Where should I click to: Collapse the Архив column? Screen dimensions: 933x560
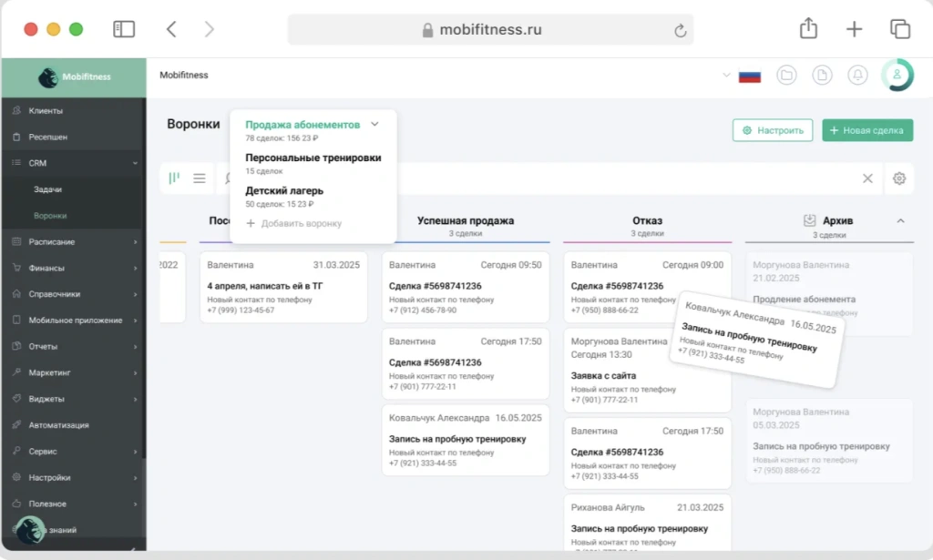click(x=901, y=220)
